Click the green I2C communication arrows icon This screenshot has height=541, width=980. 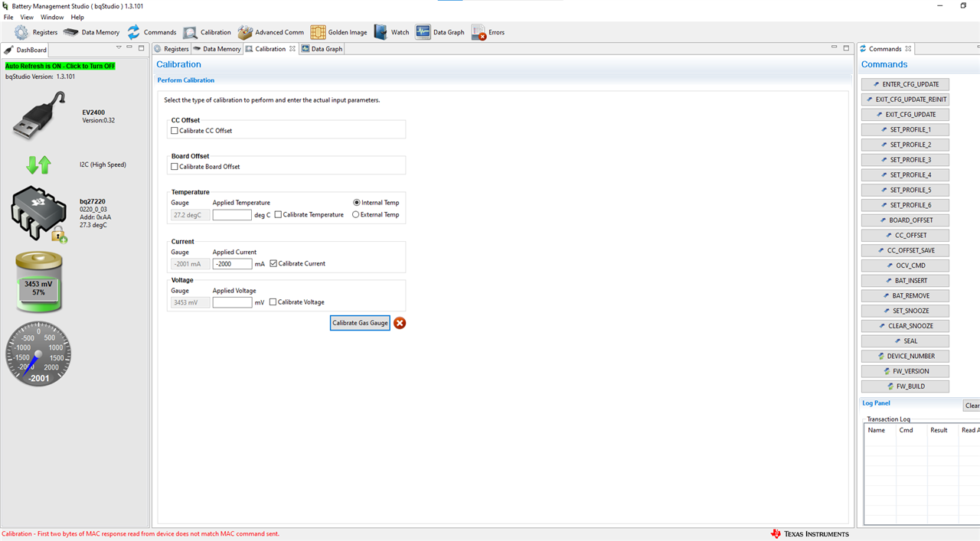tap(38, 165)
